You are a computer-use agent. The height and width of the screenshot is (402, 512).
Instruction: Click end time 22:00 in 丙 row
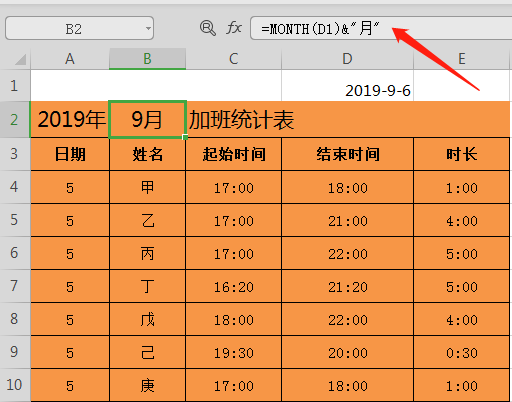pos(347,253)
